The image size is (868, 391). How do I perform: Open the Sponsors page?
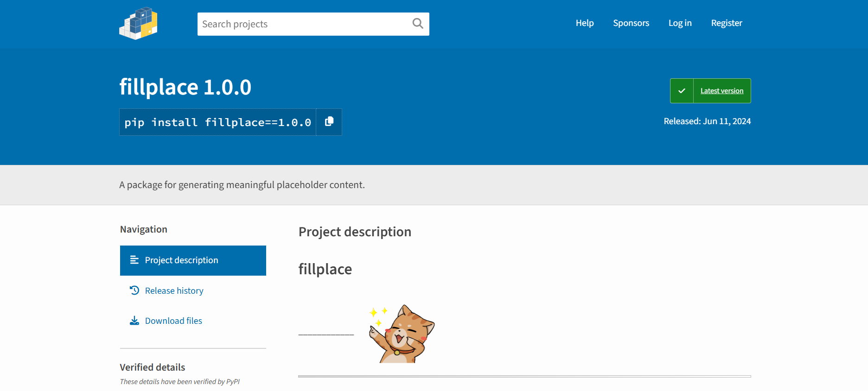[x=631, y=23]
